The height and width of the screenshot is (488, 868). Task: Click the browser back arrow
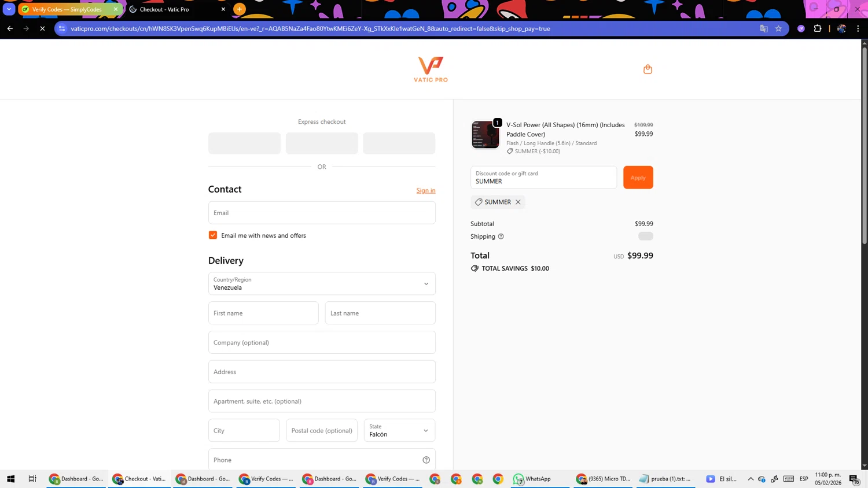pos(10,28)
